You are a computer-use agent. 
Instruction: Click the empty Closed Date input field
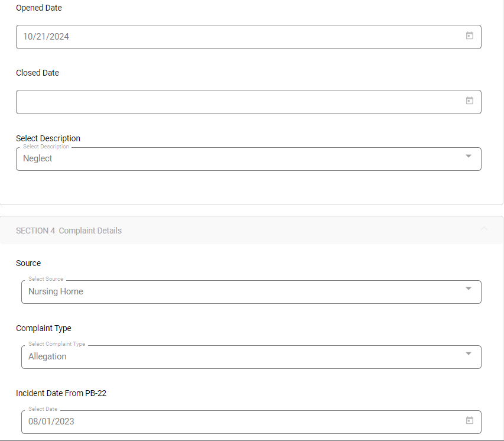coord(236,102)
